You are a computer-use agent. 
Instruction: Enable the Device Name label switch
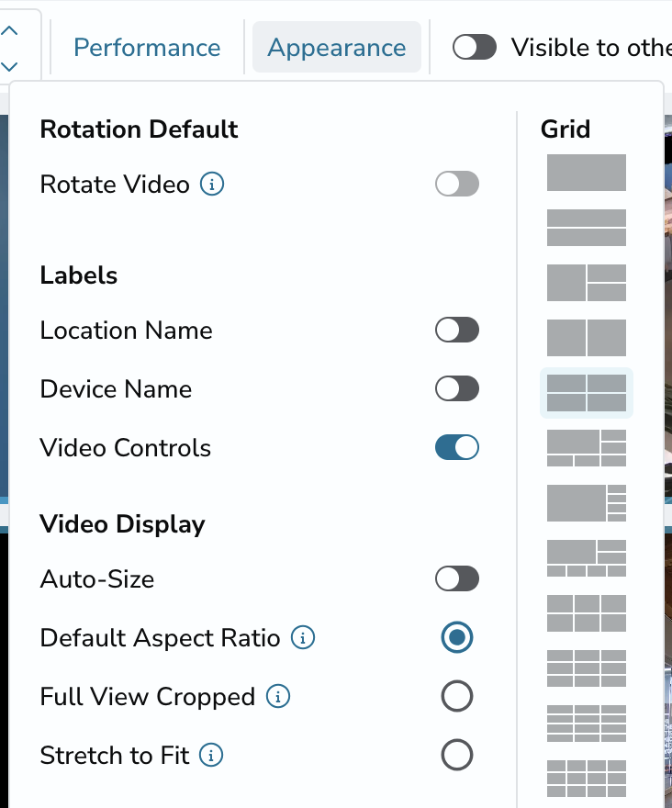457,388
